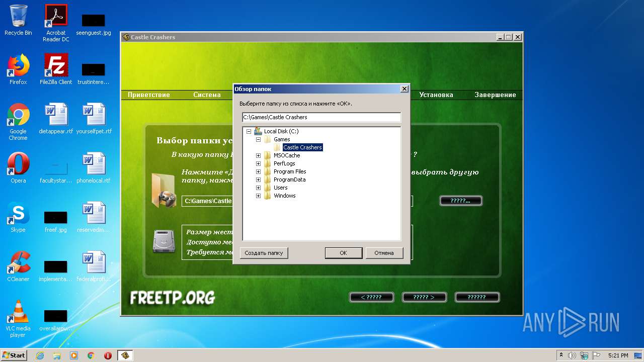
Task: Select seenguest.jpg image file
Action: click(x=94, y=24)
